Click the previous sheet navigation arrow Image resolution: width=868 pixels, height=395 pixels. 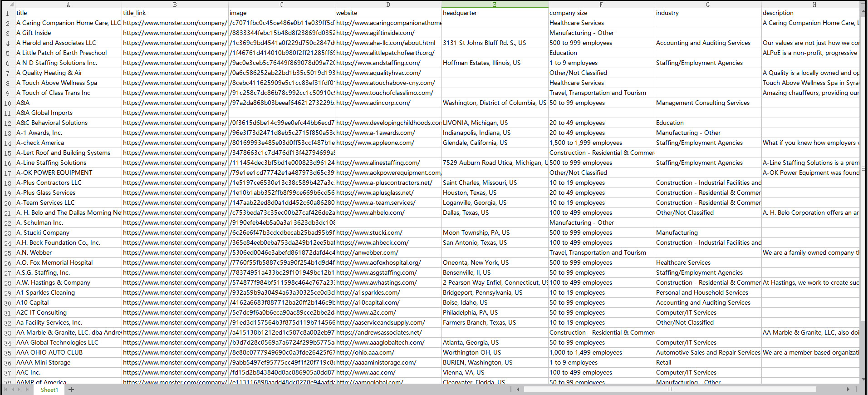pos(13,390)
